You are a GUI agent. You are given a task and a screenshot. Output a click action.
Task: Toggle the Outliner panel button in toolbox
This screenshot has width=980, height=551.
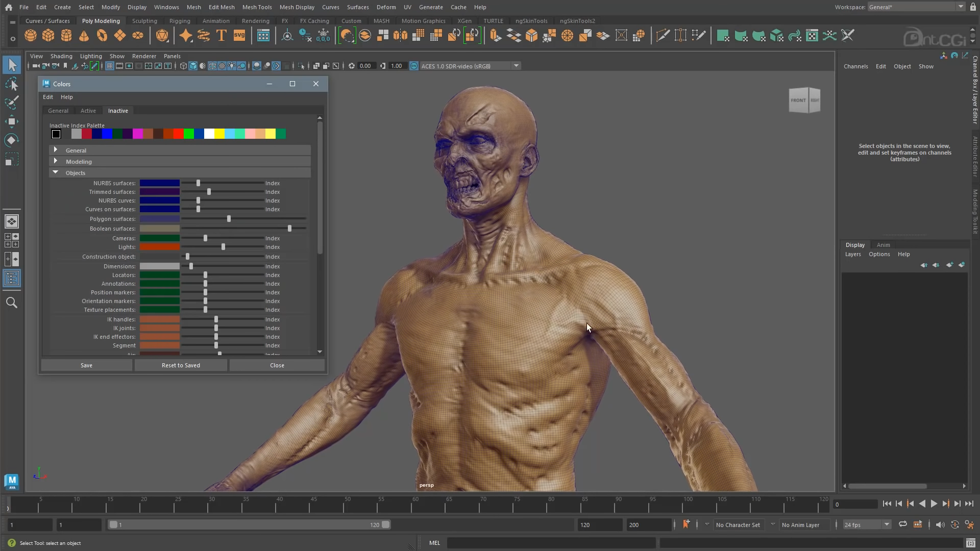(12, 279)
